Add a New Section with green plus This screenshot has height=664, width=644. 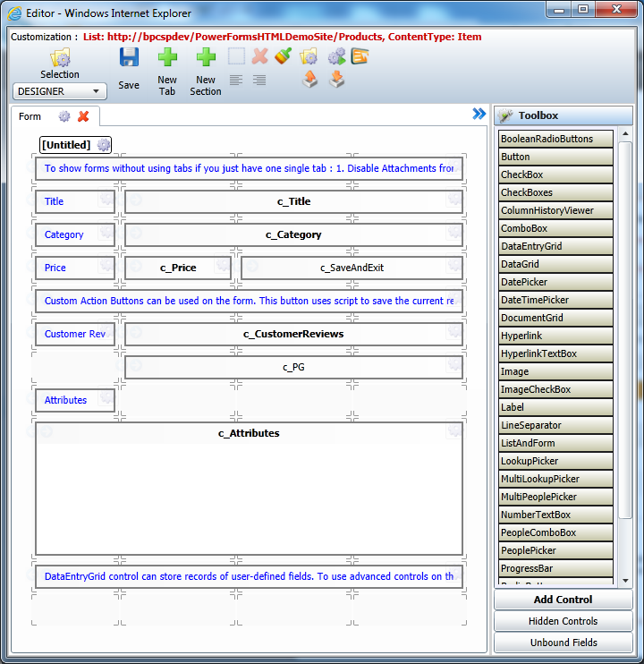tap(206, 57)
